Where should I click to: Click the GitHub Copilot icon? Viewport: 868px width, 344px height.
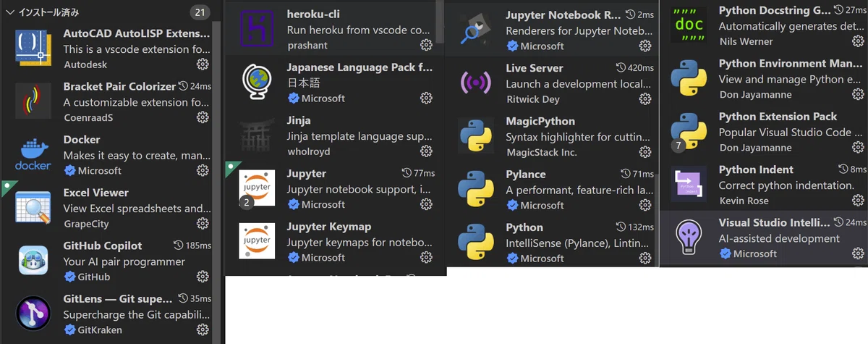pyautogui.click(x=33, y=261)
